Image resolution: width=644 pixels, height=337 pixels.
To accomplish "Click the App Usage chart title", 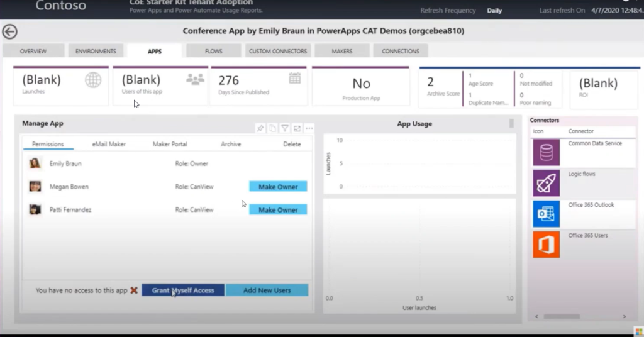I will coord(414,124).
